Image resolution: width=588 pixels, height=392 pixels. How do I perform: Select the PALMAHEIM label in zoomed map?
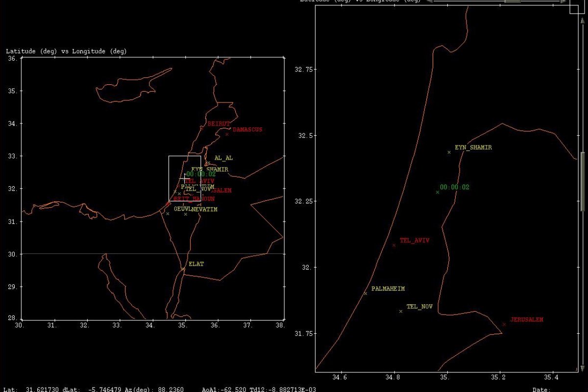point(388,289)
